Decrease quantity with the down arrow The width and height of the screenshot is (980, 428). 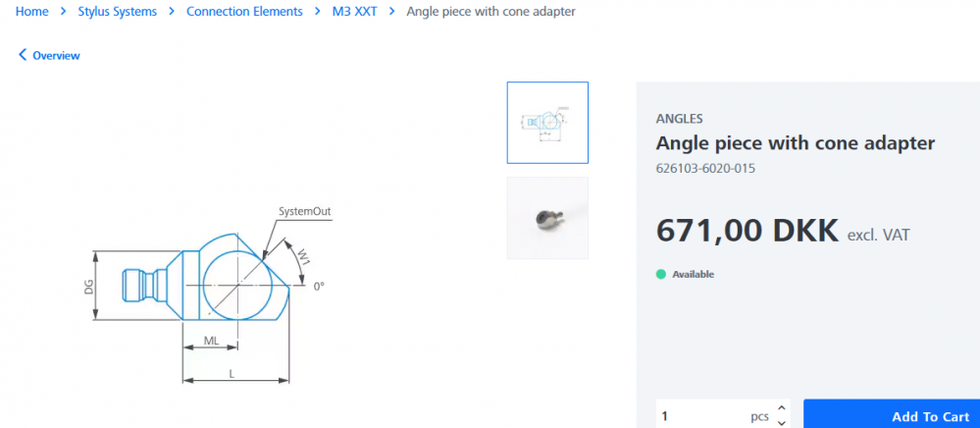tap(781, 423)
